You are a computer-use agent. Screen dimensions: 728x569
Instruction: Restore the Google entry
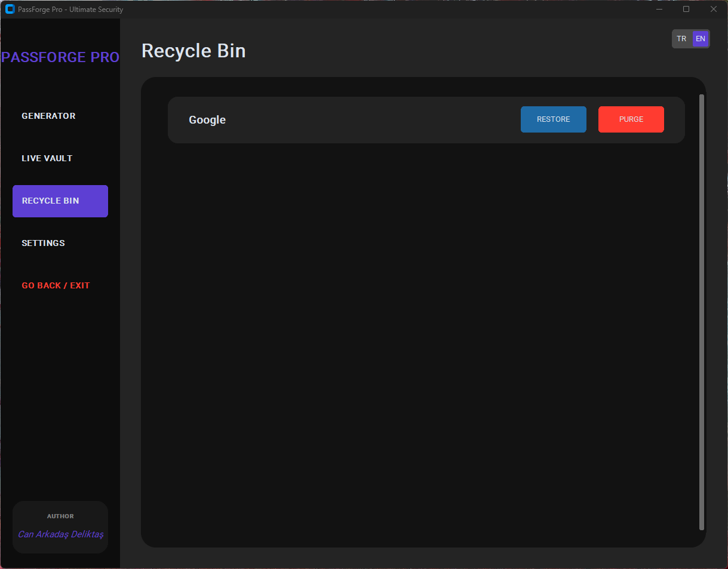(x=553, y=119)
